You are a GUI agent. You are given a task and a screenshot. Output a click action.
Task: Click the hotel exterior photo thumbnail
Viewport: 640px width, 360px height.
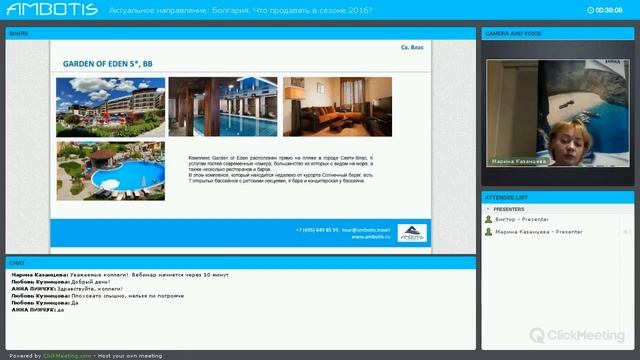111,107
